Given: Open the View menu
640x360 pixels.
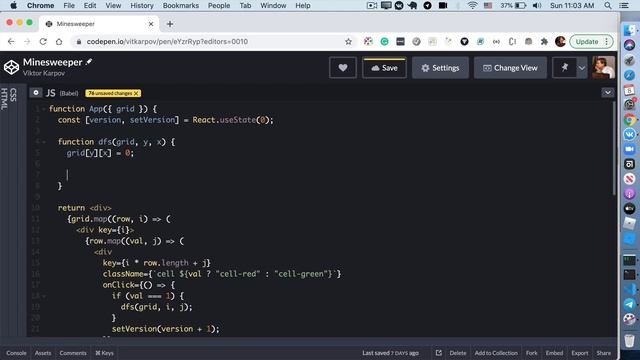Looking at the screenshot, I should click(x=113, y=5).
